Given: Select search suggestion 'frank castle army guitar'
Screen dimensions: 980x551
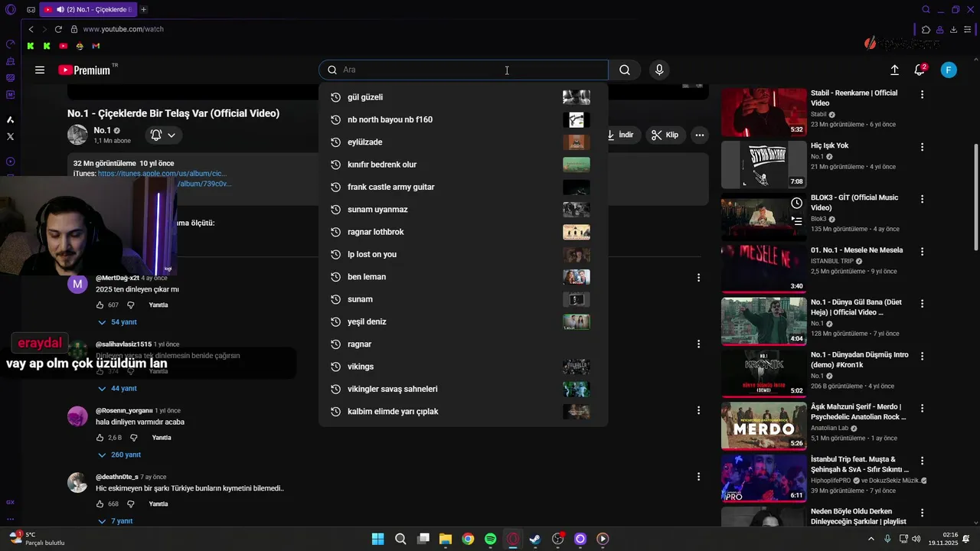Looking at the screenshot, I should pyautogui.click(x=463, y=187).
